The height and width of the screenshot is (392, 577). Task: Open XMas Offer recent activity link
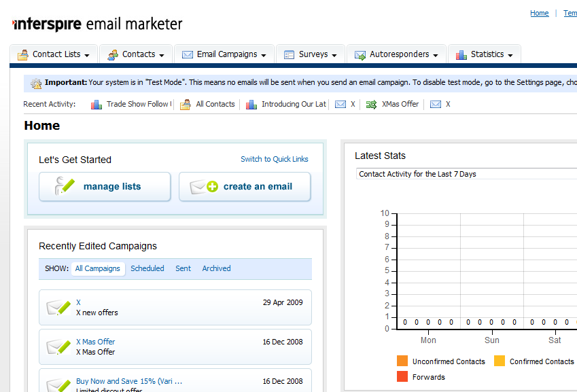(400, 104)
